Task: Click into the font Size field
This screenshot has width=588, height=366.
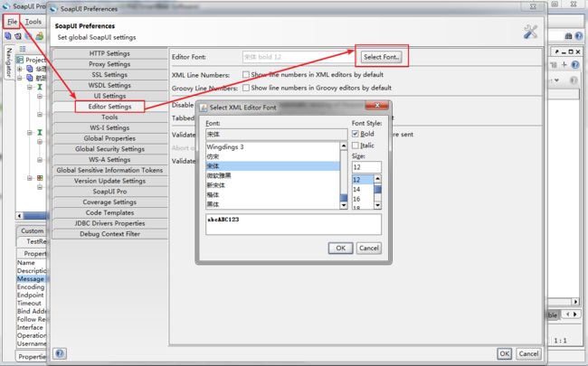Action: pyautogui.click(x=366, y=167)
